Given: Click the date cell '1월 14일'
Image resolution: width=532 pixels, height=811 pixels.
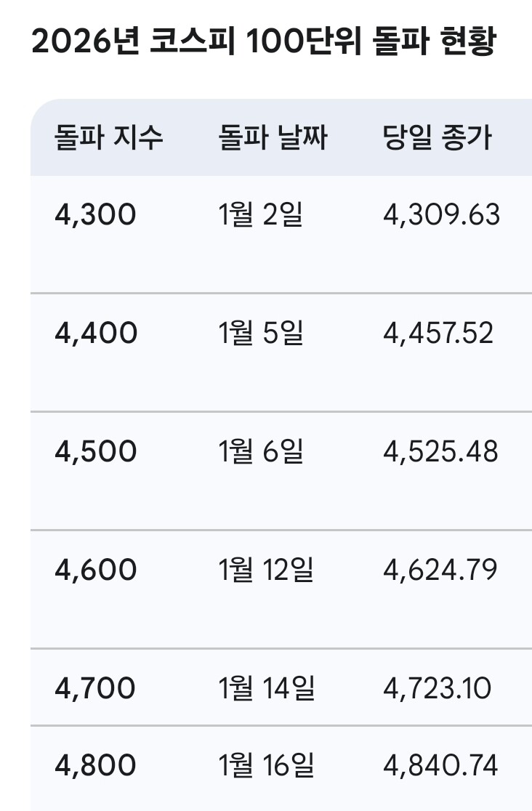Looking at the screenshot, I should coord(266,688).
